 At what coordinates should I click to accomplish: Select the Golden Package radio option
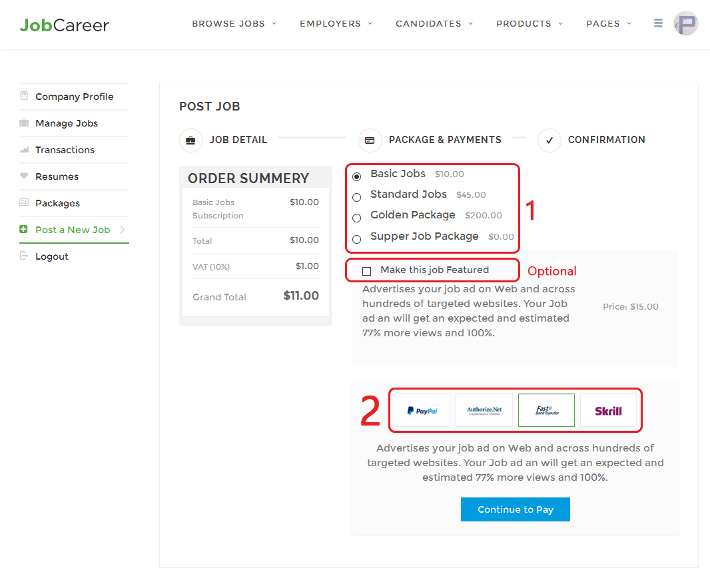[357, 218]
